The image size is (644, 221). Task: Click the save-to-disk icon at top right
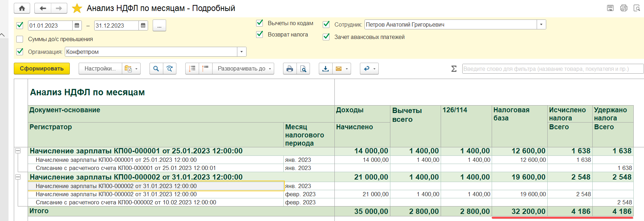click(x=610, y=8)
